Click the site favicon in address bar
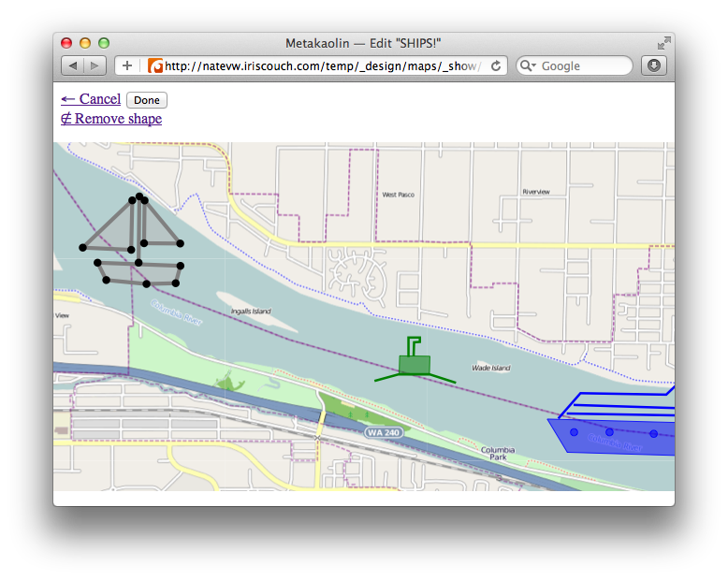 [x=155, y=65]
